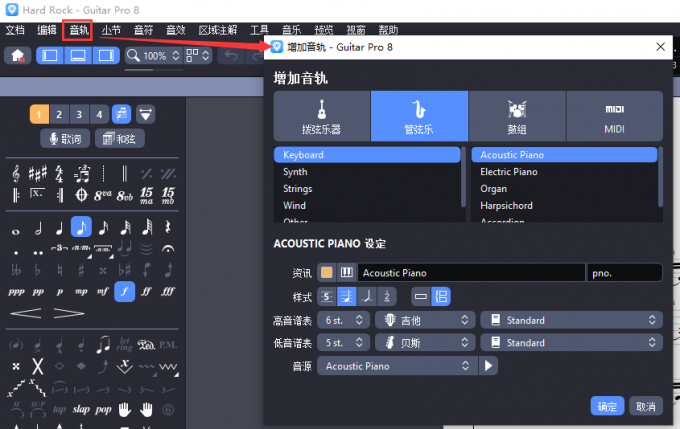Select the whole note duration
680x429 pixels.
click(16, 232)
